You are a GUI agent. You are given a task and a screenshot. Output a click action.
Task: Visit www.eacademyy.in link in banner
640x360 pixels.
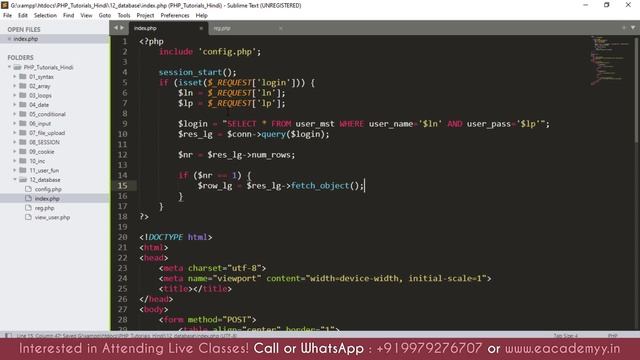[562, 349]
